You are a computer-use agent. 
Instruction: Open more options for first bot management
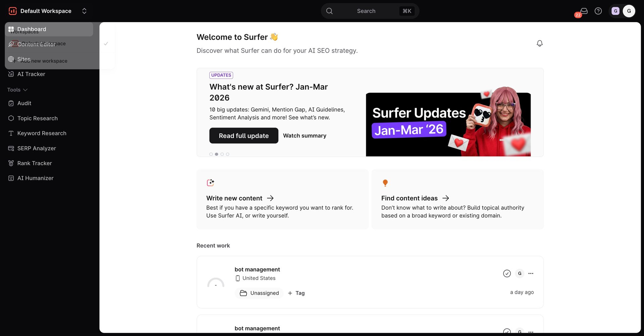[531, 274]
